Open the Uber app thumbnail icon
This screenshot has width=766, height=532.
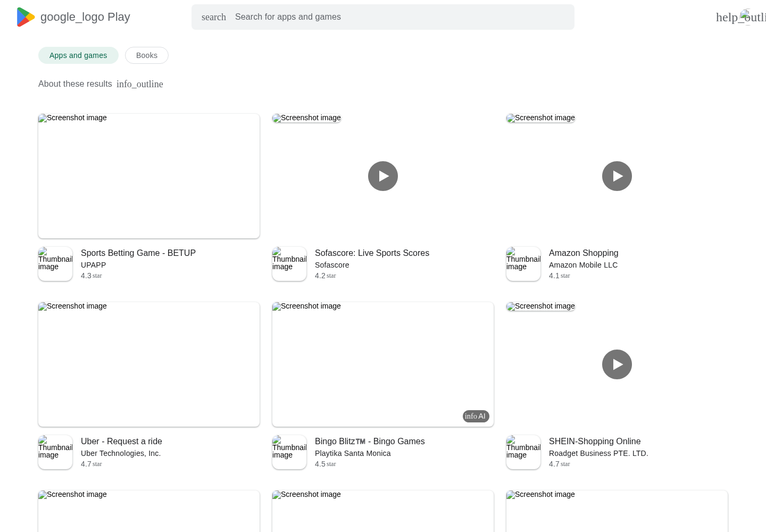coord(55,452)
